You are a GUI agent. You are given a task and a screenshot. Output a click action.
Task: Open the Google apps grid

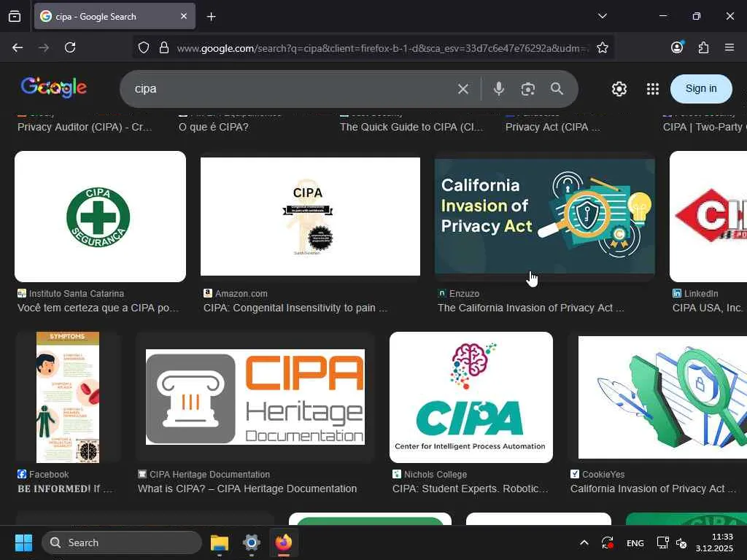(653, 89)
